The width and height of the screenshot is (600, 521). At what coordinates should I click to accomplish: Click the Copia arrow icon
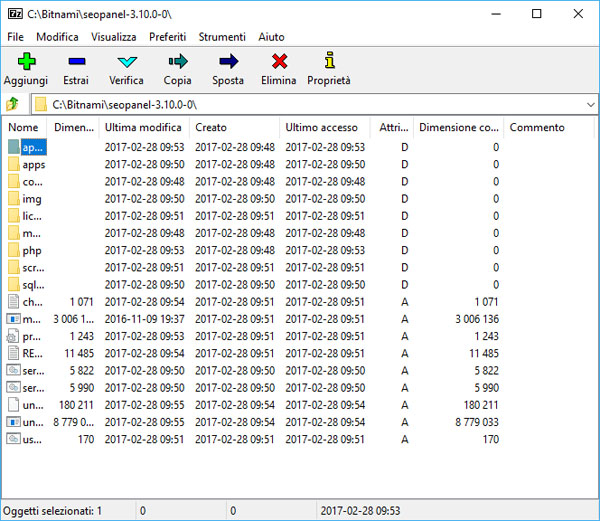[x=178, y=62]
